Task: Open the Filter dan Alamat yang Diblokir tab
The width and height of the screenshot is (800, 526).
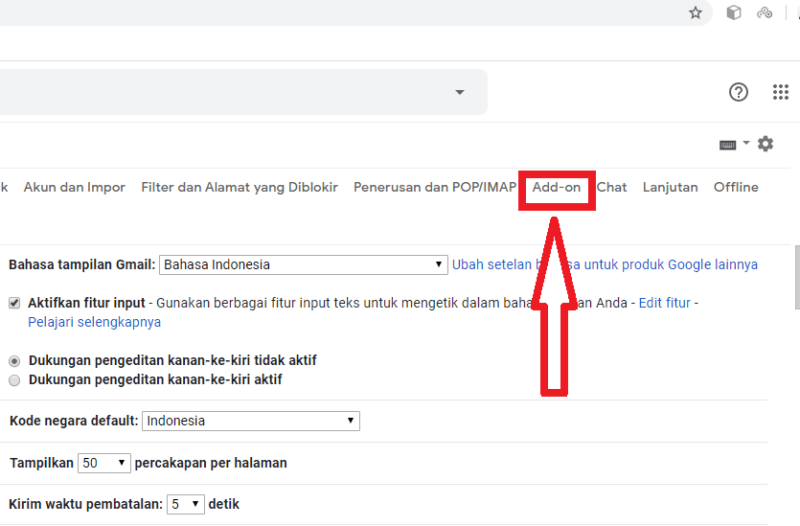Action: [x=239, y=187]
